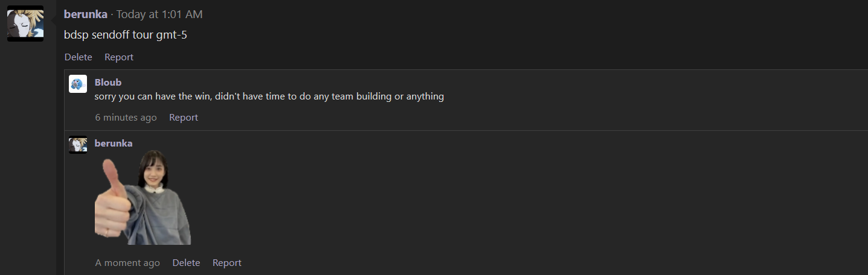Report the bdsp sendoff tour post
868x275 pixels.
119,57
